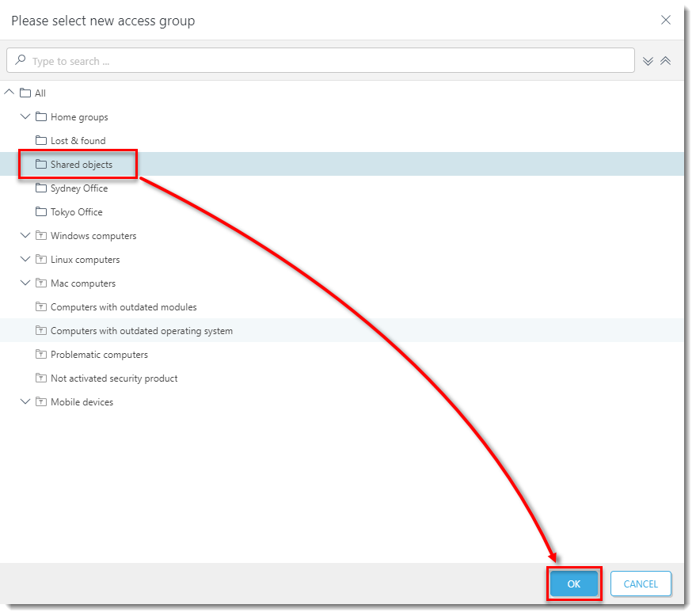Click the Not activated security product icon
This screenshot has width=696, height=616.
pyautogui.click(x=41, y=378)
